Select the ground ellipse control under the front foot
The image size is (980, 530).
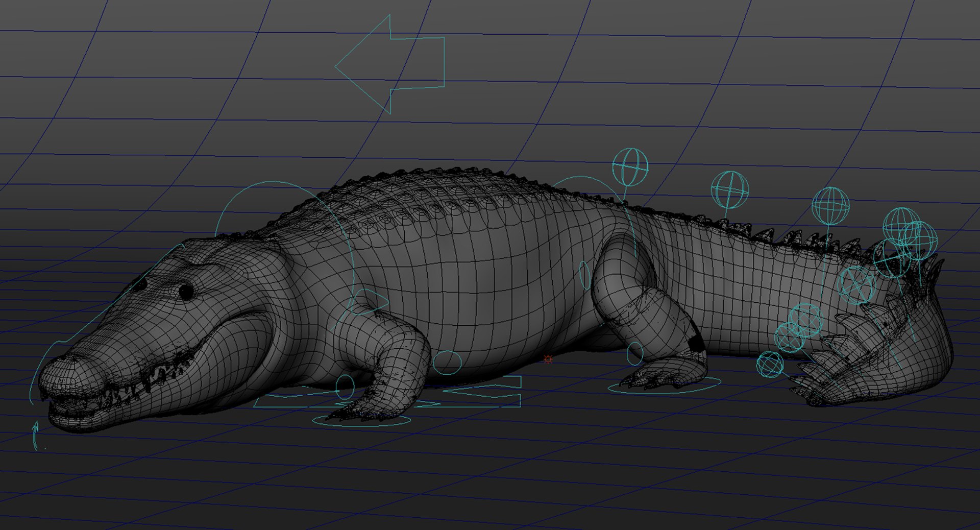click(x=362, y=421)
